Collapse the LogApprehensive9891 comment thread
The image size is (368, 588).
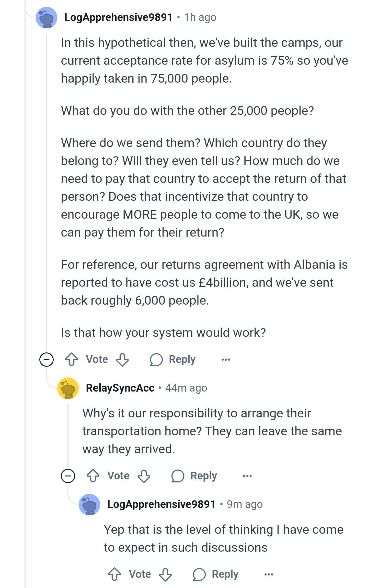(47, 359)
